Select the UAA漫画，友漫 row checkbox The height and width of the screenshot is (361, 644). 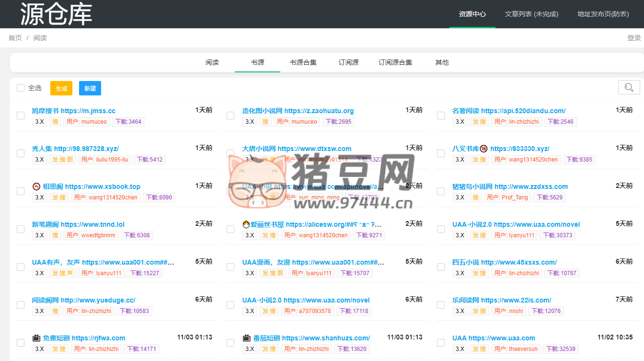pos(230,267)
